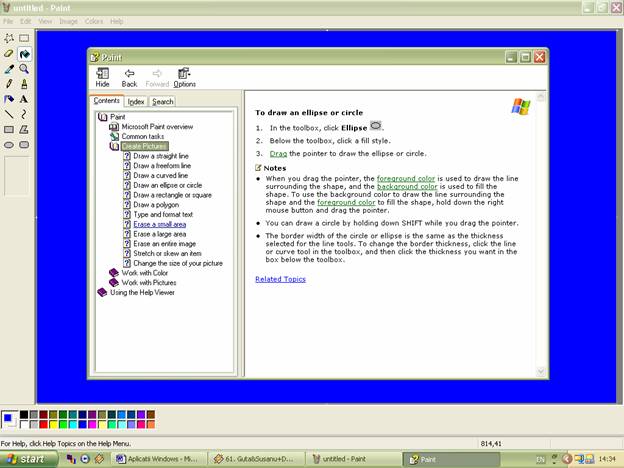Open the Draw a curved line topic
The width and height of the screenshot is (624, 468).
tap(160, 176)
